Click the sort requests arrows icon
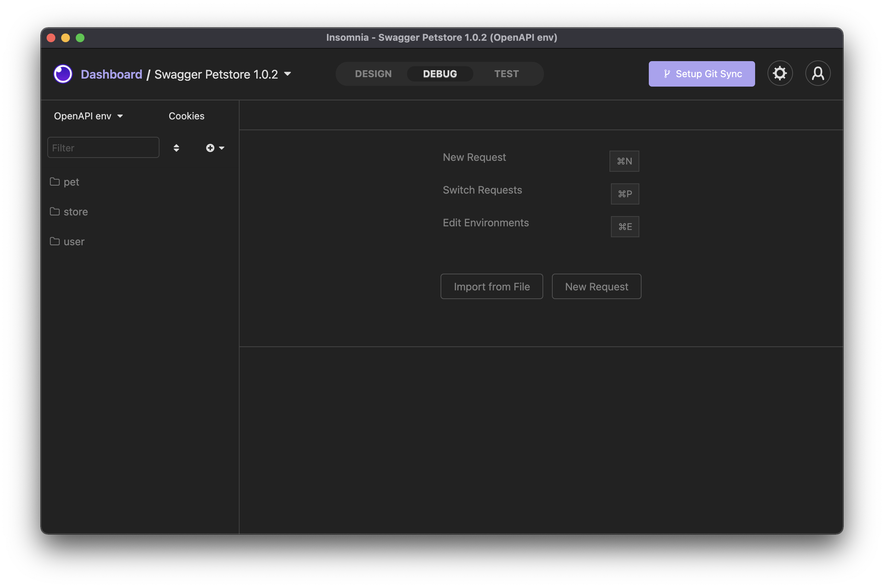884x588 pixels. click(176, 148)
